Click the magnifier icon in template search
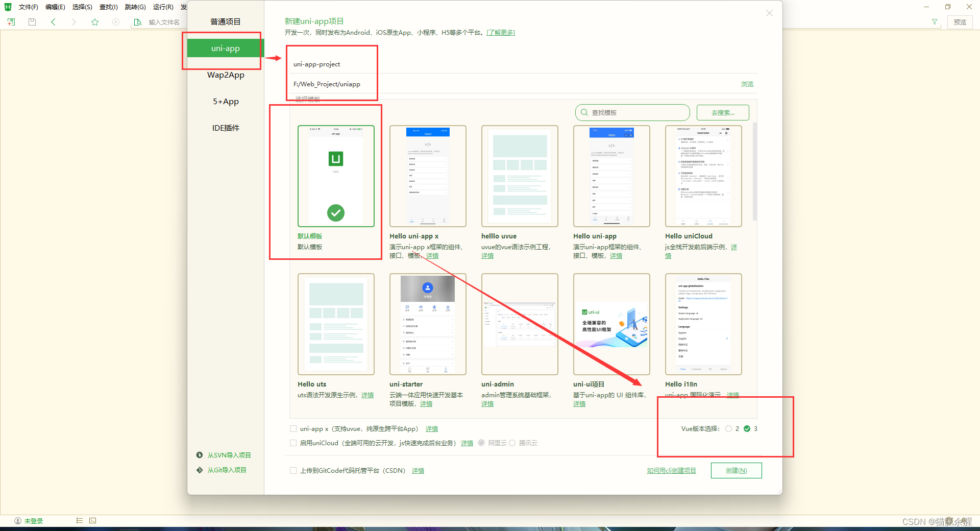This screenshot has width=980, height=531. tap(584, 112)
